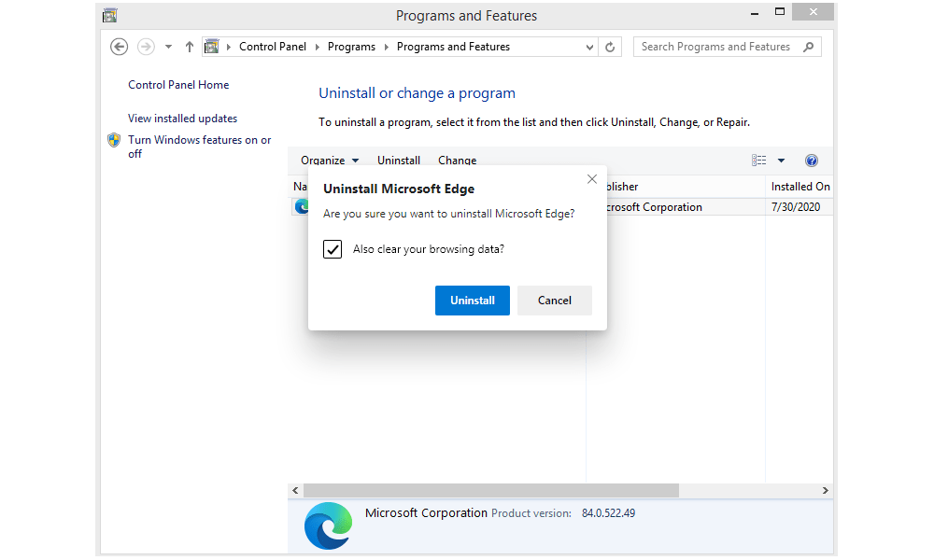Click the forward navigation arrow

[146, 47]
